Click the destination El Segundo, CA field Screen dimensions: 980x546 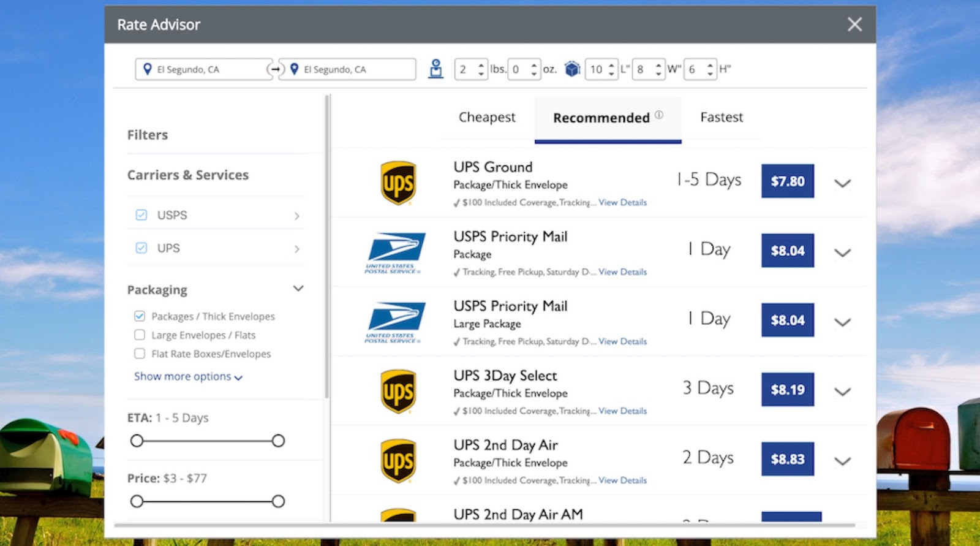click(352, 70)
